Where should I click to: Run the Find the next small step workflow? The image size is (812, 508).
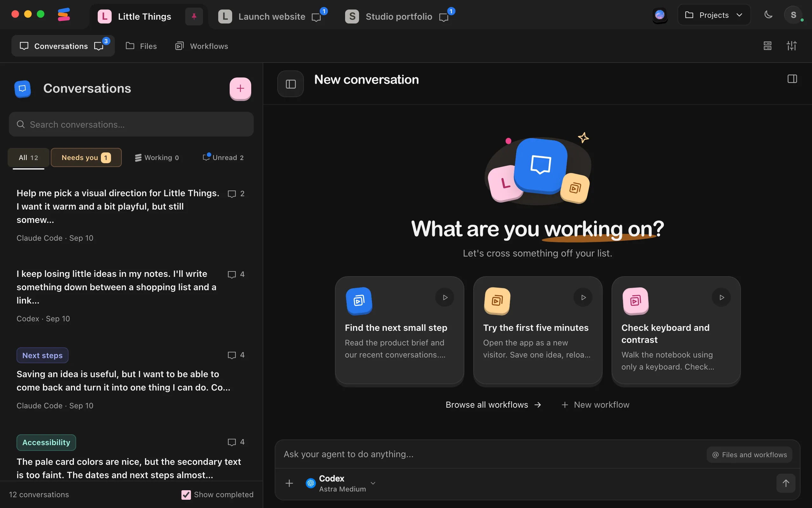(x=445, y=297)
